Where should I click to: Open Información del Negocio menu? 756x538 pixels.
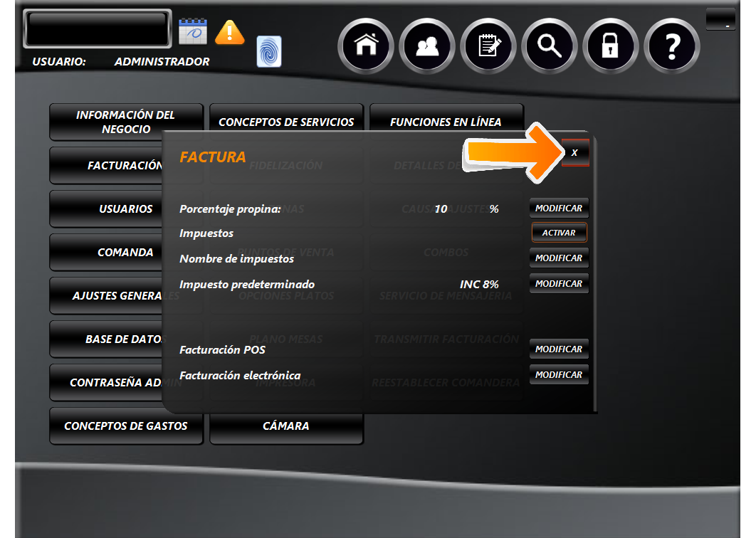[x=125, y=122]
